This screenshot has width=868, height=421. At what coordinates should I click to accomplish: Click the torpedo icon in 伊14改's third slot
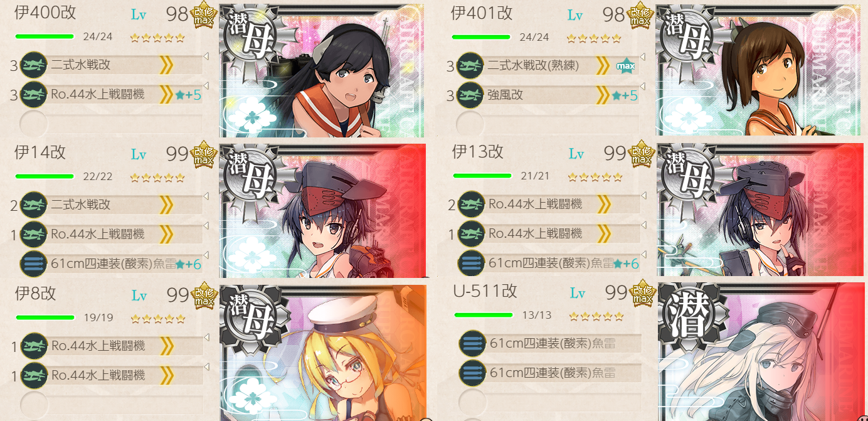click(x=34, y=264)
